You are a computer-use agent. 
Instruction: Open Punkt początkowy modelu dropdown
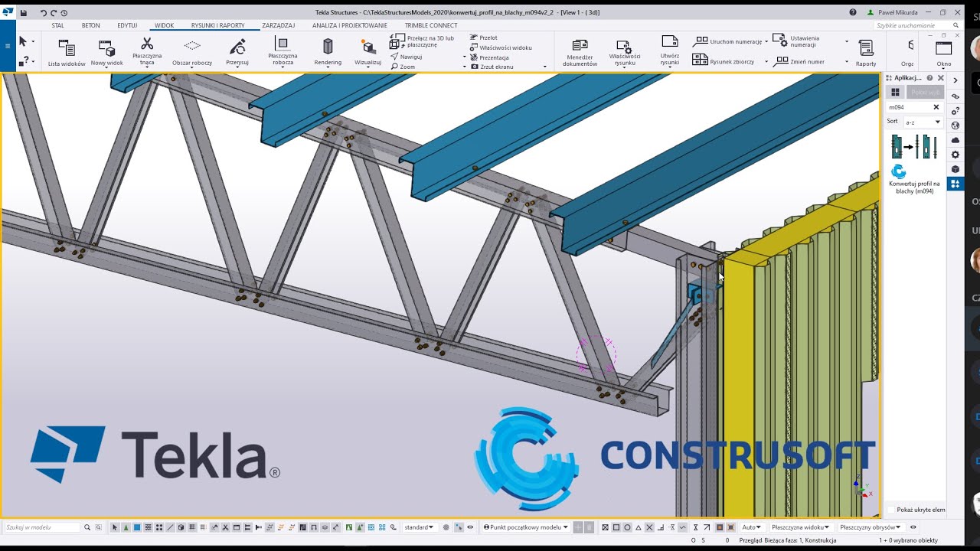coord(525,527)
